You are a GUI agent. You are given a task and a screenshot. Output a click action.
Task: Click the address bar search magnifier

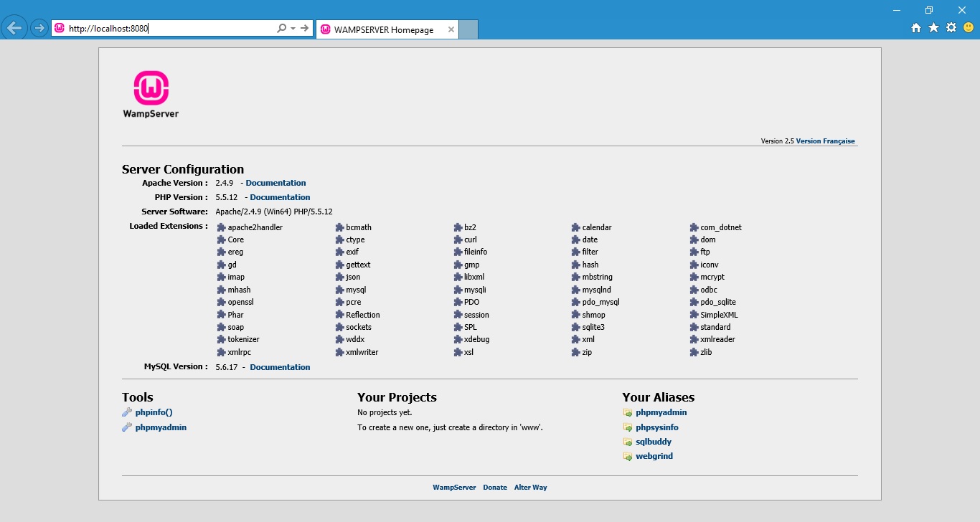click(x=281, y=28)
